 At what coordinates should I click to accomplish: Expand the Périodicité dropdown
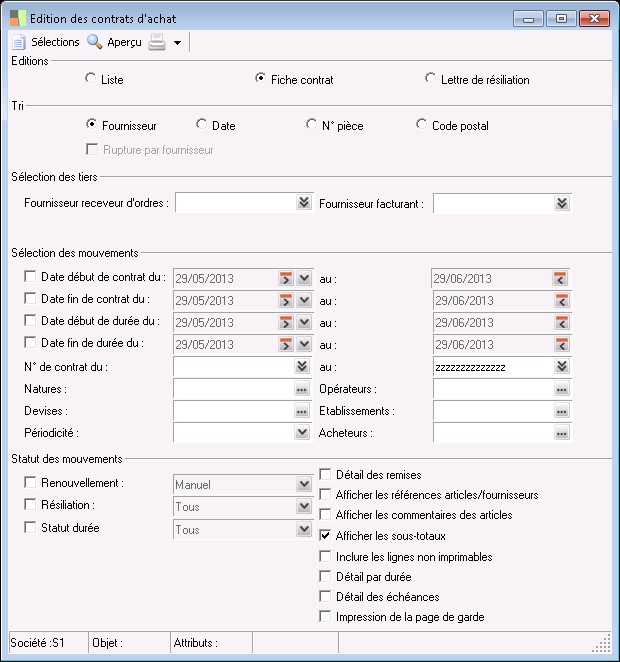(302, 433)
